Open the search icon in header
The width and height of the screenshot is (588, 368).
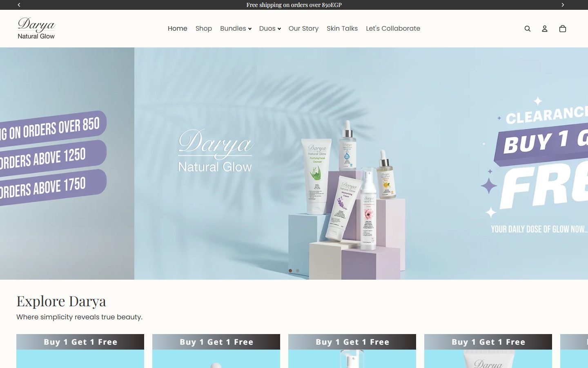coord(528,29)
